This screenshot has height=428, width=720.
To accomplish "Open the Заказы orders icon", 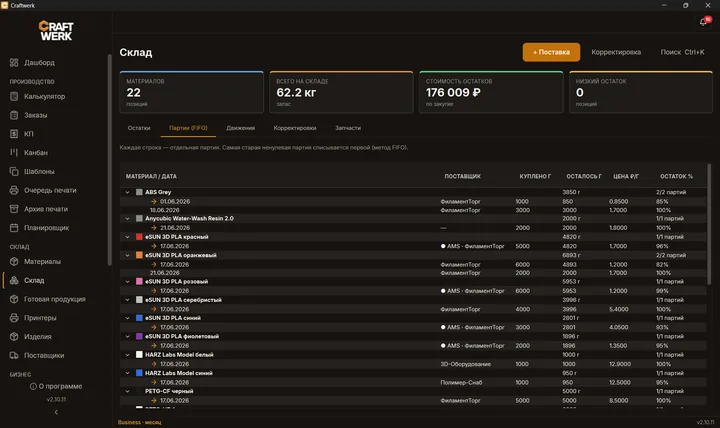I will [x=14, y=115].
